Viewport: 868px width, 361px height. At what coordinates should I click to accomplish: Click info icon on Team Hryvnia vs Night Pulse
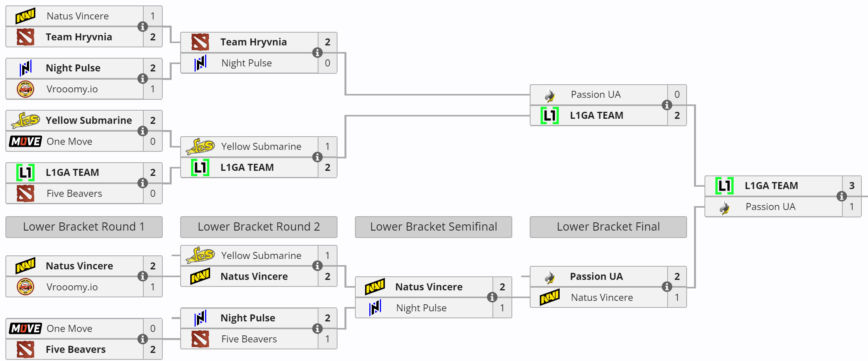(317, 52)
